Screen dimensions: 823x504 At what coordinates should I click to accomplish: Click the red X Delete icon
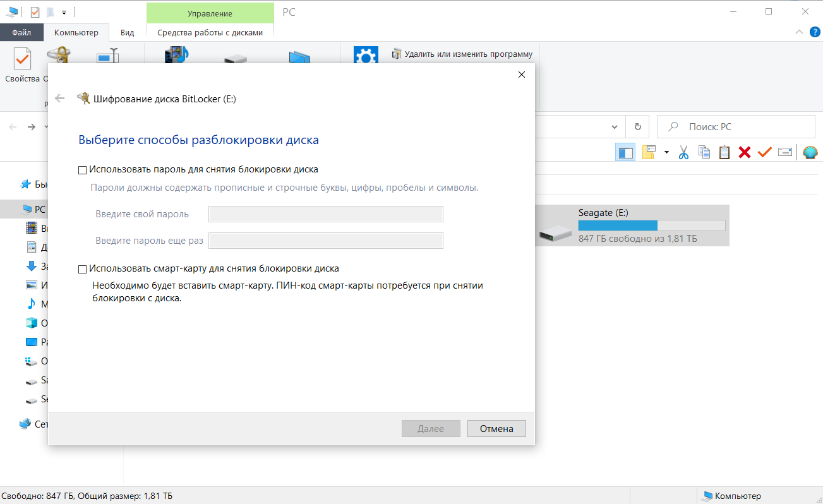pyautogui.click(x=745, y=152)
